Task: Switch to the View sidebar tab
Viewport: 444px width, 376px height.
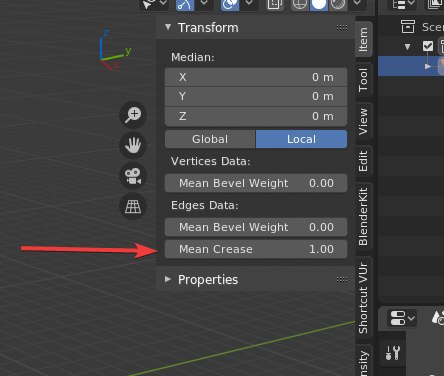Action: [364, 121]
